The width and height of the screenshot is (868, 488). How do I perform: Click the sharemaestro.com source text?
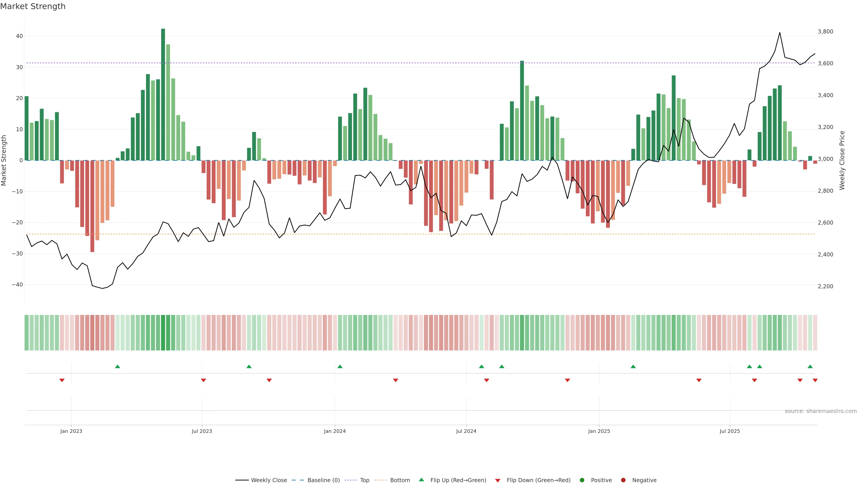[x=821, y=411]
